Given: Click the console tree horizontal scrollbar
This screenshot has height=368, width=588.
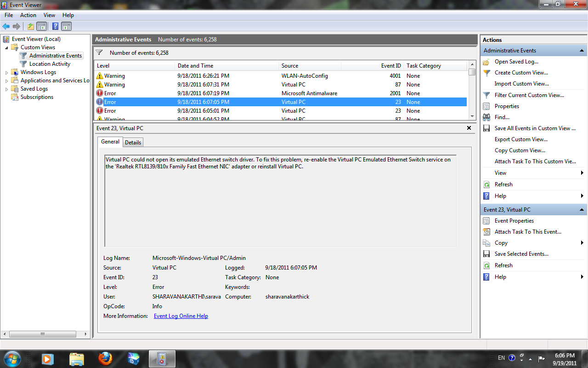Looking at the screenshot, I should [x=42, y=334].
